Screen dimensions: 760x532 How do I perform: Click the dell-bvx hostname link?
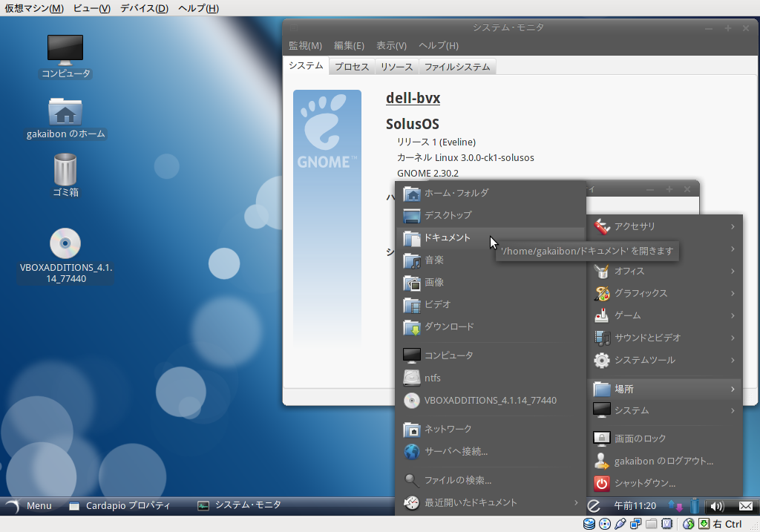click(x=411, y=98)
